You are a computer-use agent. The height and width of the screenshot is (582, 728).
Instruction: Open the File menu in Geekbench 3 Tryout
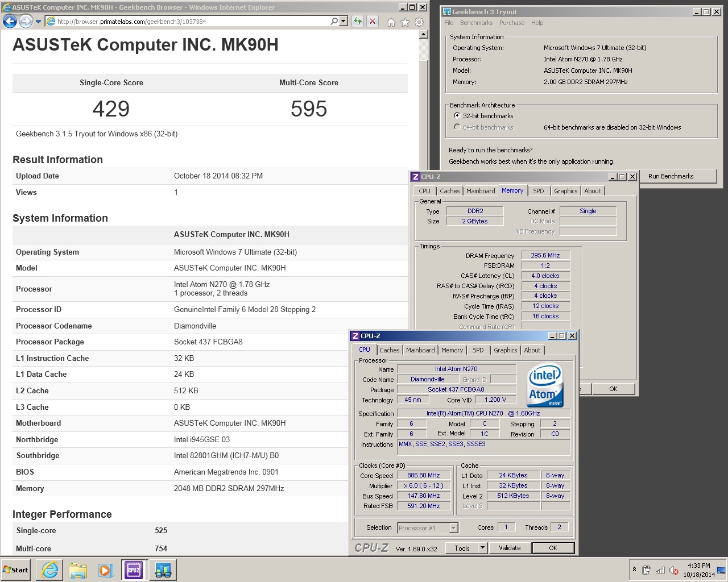pos(449,23)
